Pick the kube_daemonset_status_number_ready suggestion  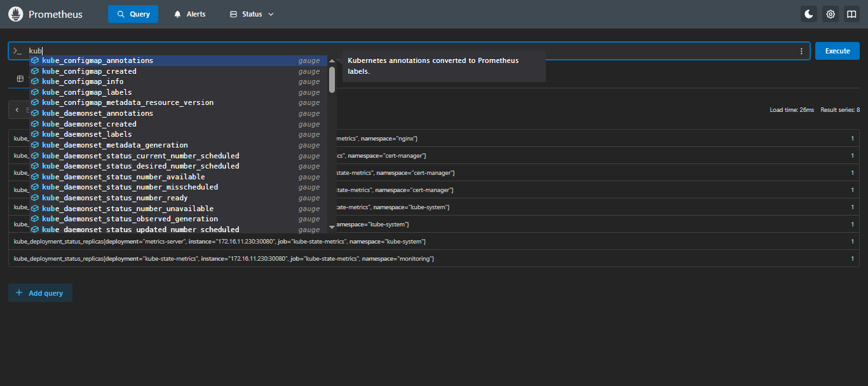114,198
